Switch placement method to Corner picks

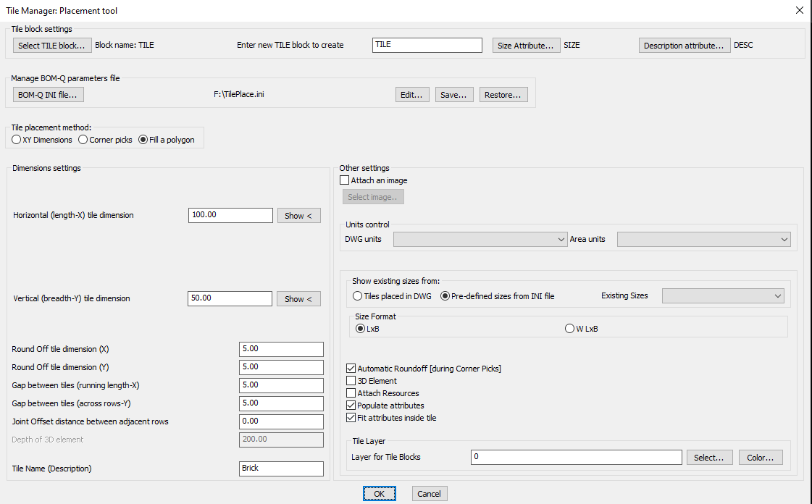click(x=83, y=140)
